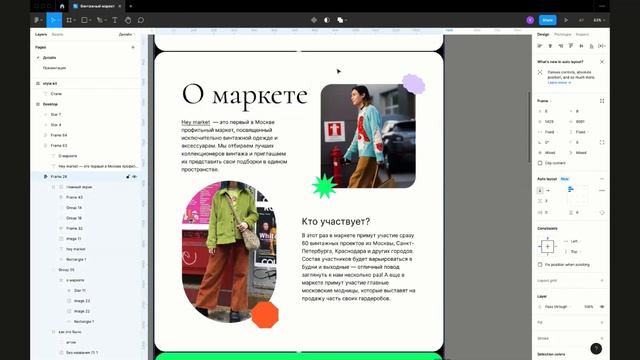640x360 pixels.
Task: Switch to the Assets tab
Action: [58, 35]
